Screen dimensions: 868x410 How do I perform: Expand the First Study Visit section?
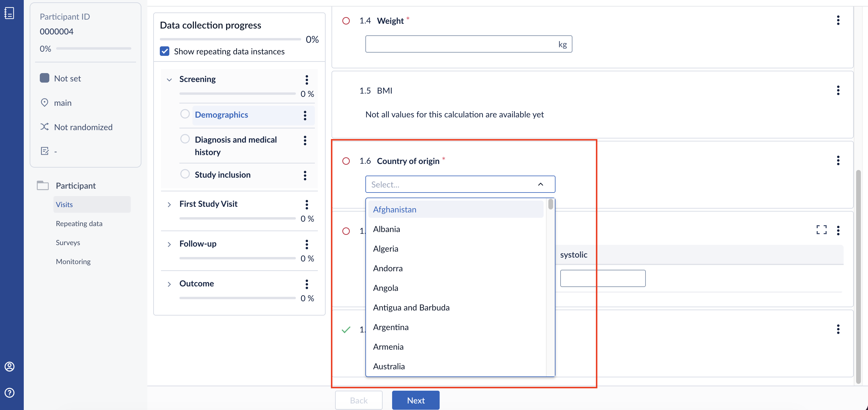(x=170, y=204)
